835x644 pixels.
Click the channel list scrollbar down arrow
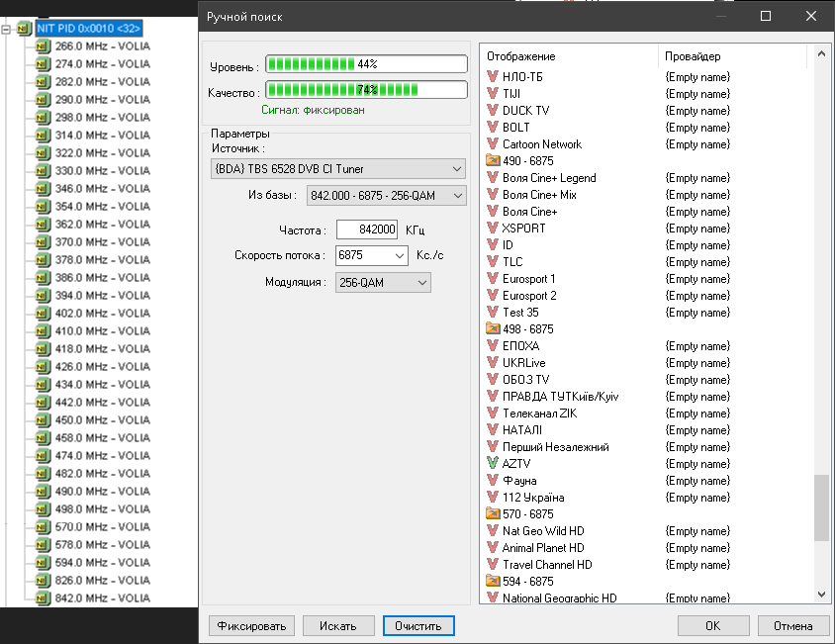pos(822,594)
